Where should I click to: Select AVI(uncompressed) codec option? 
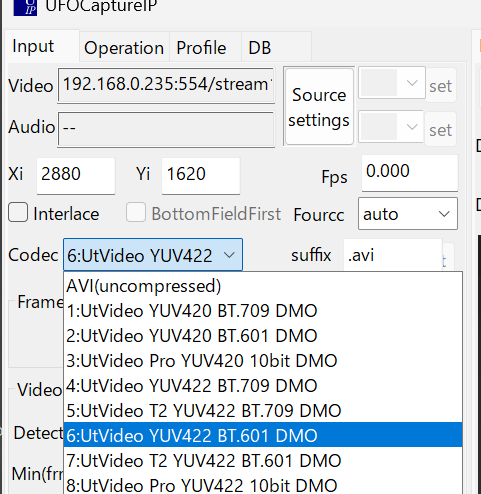click(x=263, y=286)
